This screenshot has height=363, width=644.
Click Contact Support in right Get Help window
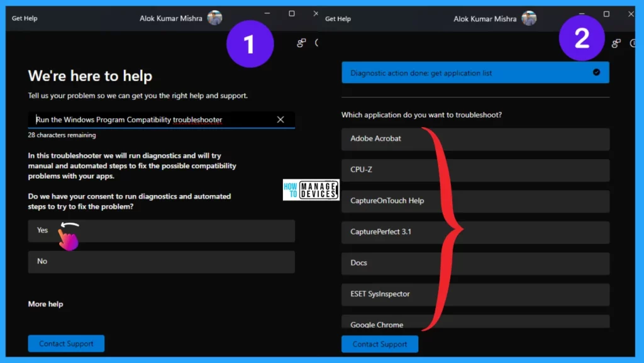coord(380,344)
